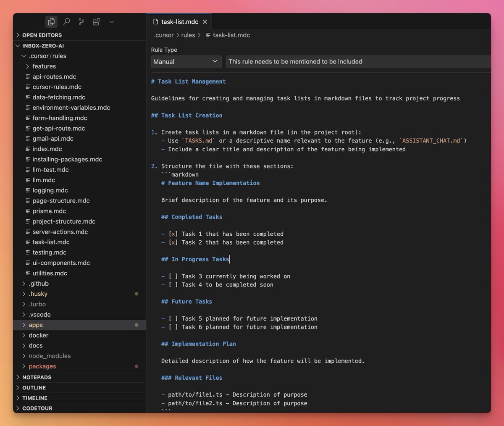Click the rule description input field

tap(358, 61)
